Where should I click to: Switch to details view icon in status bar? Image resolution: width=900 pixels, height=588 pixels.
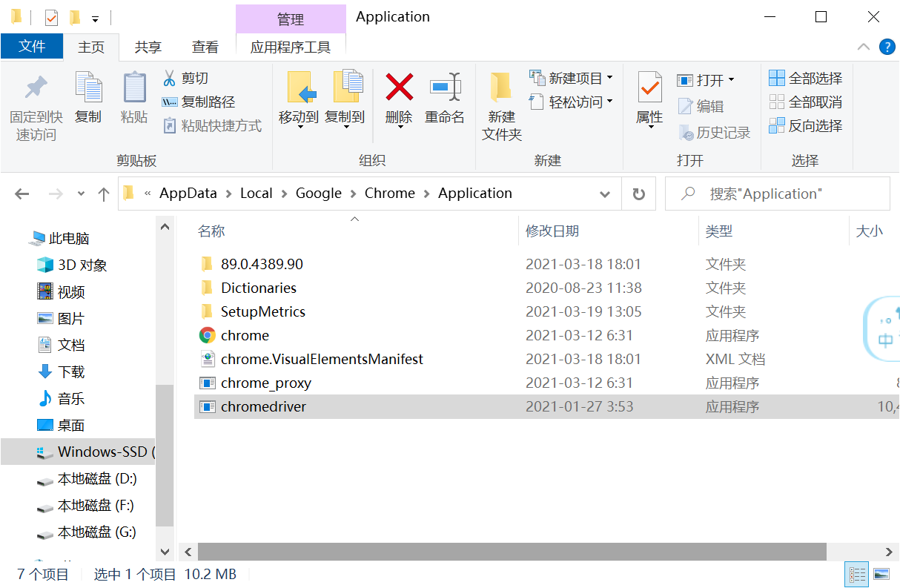[x=858, y=574]
